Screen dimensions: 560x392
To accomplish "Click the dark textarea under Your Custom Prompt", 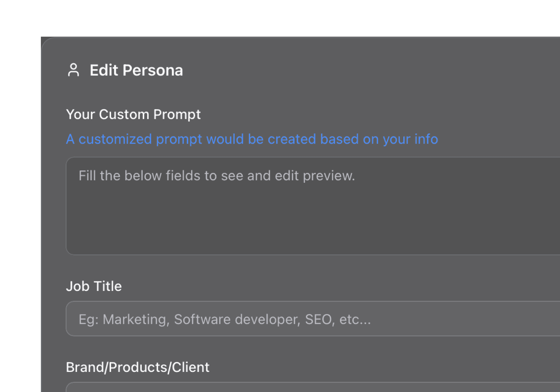I will tap(273, 204).
